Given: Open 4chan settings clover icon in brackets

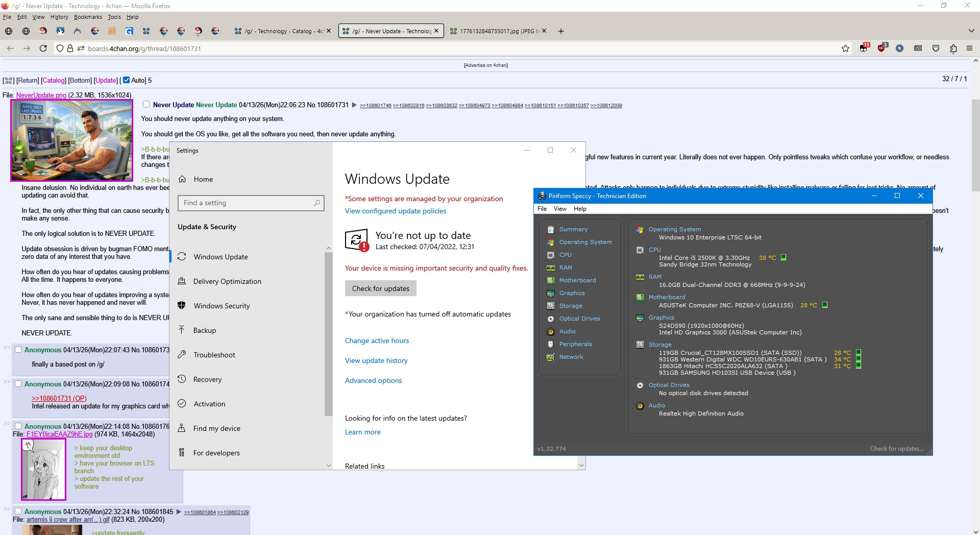Looking at the screenshot, I should pyautogui.click(x=8, y=80).
